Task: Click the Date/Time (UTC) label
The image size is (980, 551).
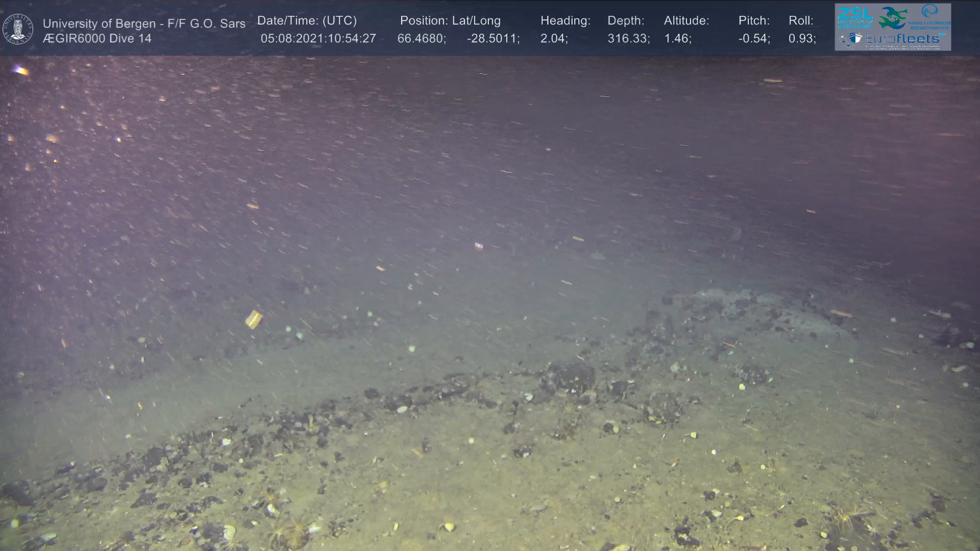Action: (x=307, y=21)
